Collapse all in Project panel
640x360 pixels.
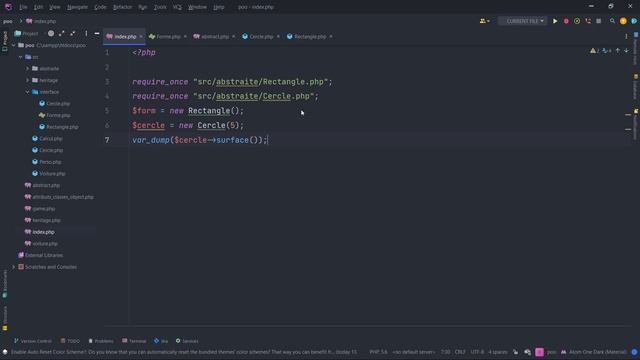click(x=73, y=33)
